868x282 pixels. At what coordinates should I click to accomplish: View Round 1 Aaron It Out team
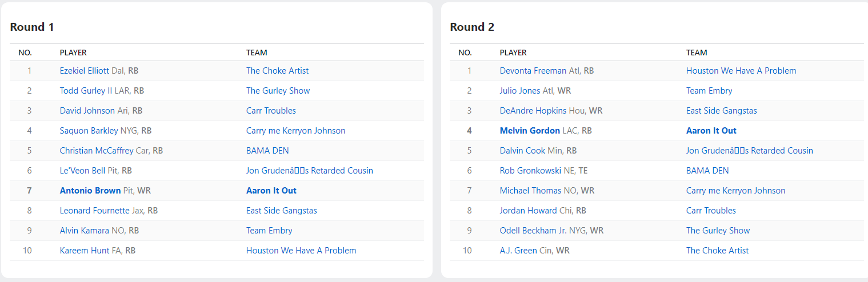(271, 191)
